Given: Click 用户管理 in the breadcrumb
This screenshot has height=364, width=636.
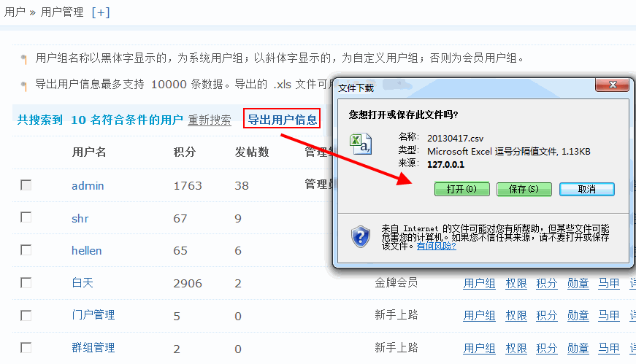Looking at the screenshot, I should (x=61, y=12).
